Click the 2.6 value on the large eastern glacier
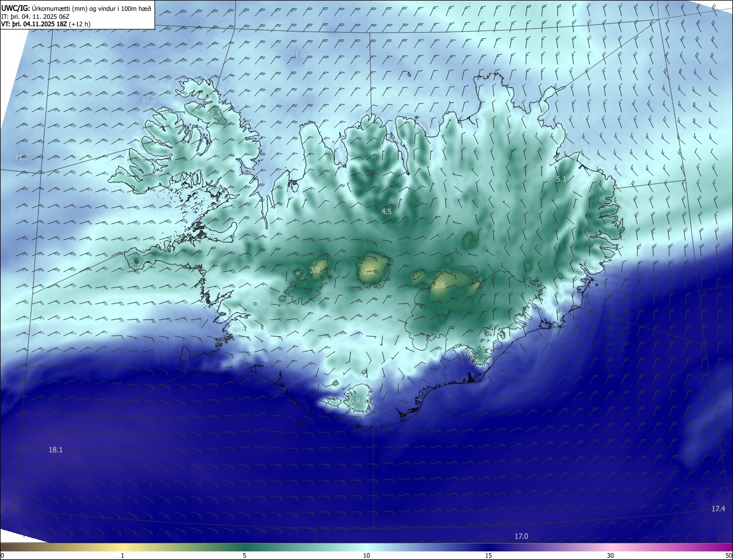733x560 pixels. click(440, 285)
